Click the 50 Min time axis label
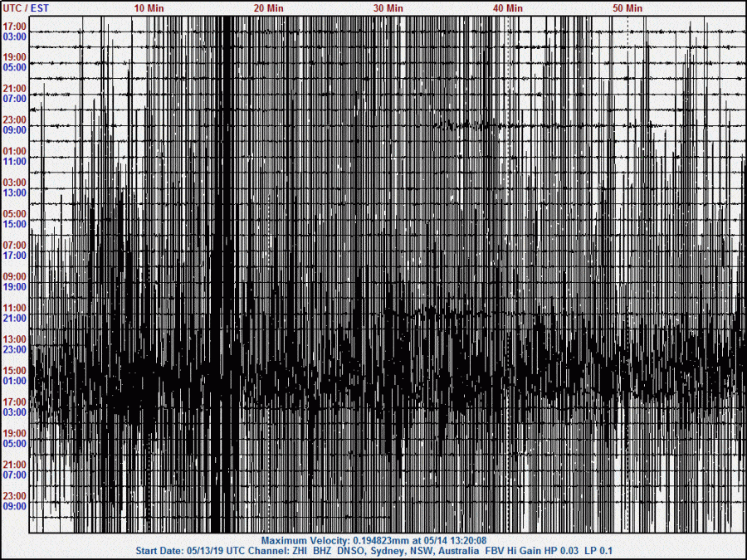747x560 pixels. click(627, 7)
